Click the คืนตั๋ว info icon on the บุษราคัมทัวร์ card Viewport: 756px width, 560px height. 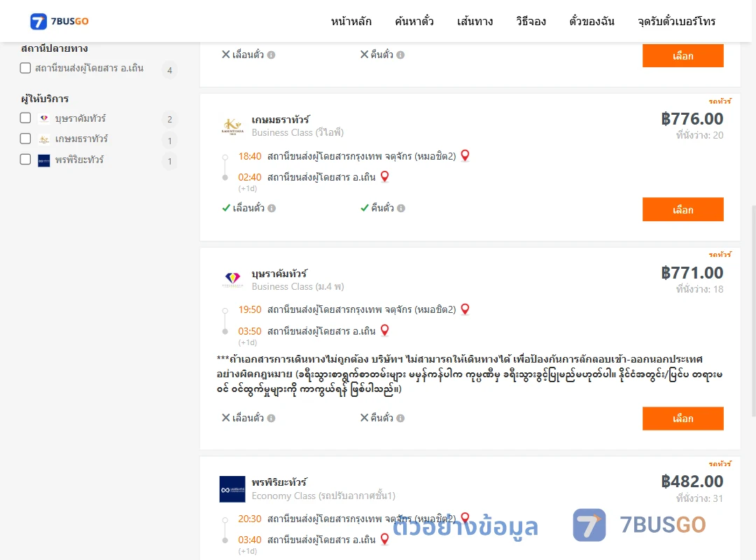point(400,418)
